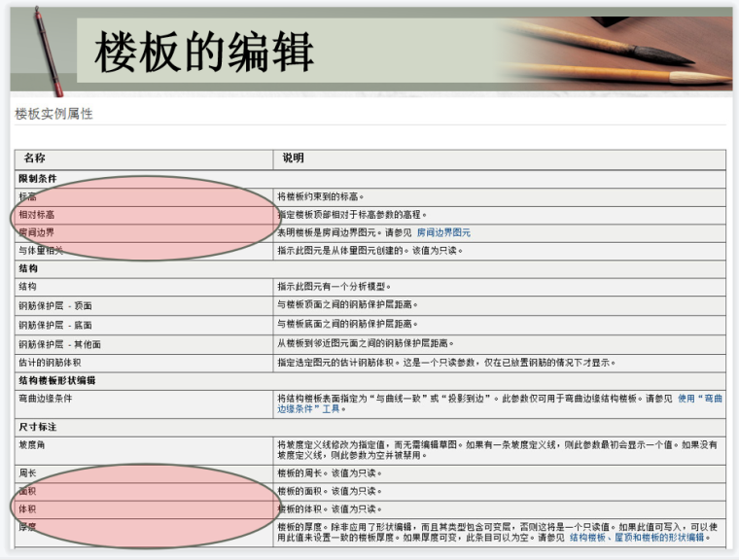Click the 钢筋保护层 - 其他面 property name
The width and height of the screenshot is (739, 560).
(x=59, y=344)
